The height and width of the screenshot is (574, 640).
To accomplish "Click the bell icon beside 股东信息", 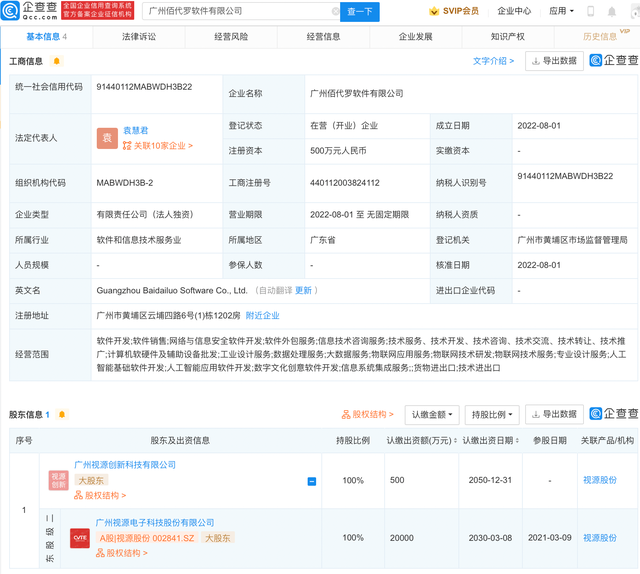I will (x=61, y=414).
